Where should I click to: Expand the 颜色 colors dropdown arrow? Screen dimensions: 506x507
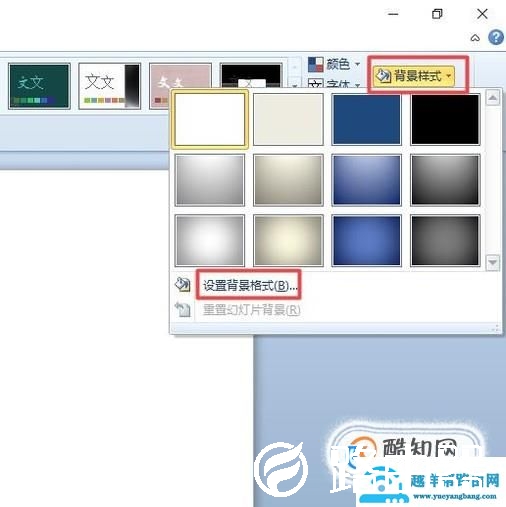pos(357,64)
